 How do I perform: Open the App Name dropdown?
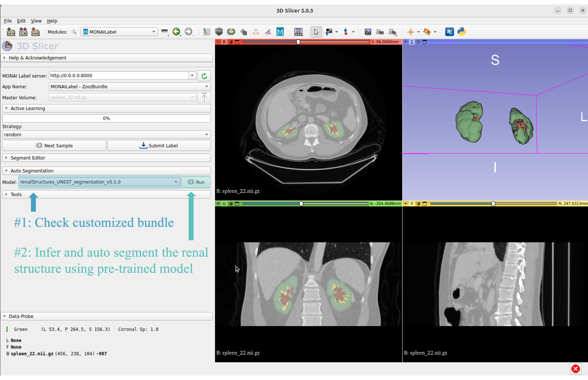tap(130, 87)
